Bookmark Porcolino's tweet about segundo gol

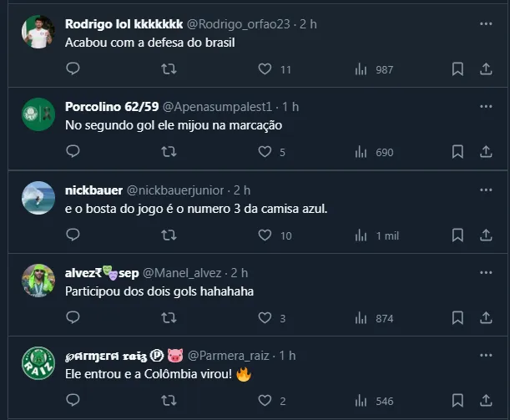click(457, 152)
